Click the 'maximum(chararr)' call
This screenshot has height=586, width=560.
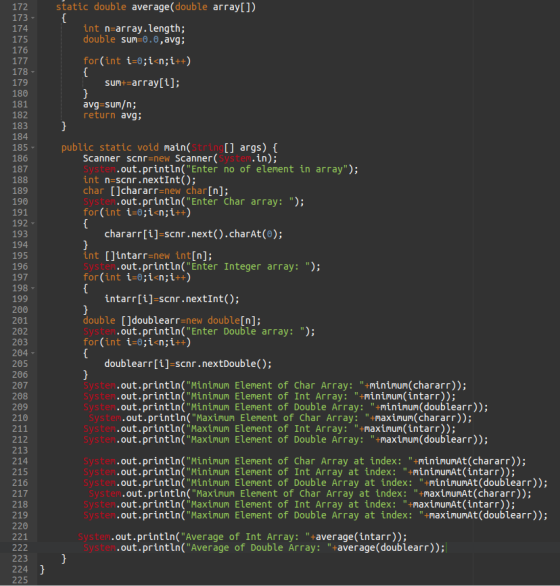point(418,418)
